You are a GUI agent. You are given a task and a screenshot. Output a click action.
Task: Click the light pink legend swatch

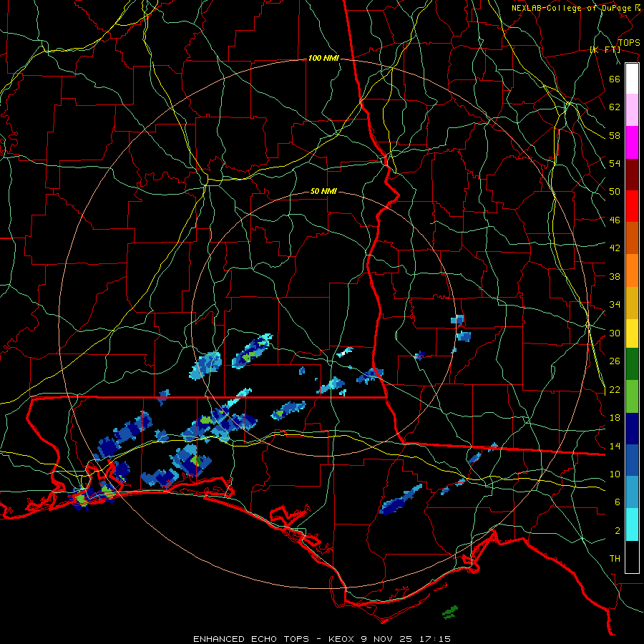point(632,110)
